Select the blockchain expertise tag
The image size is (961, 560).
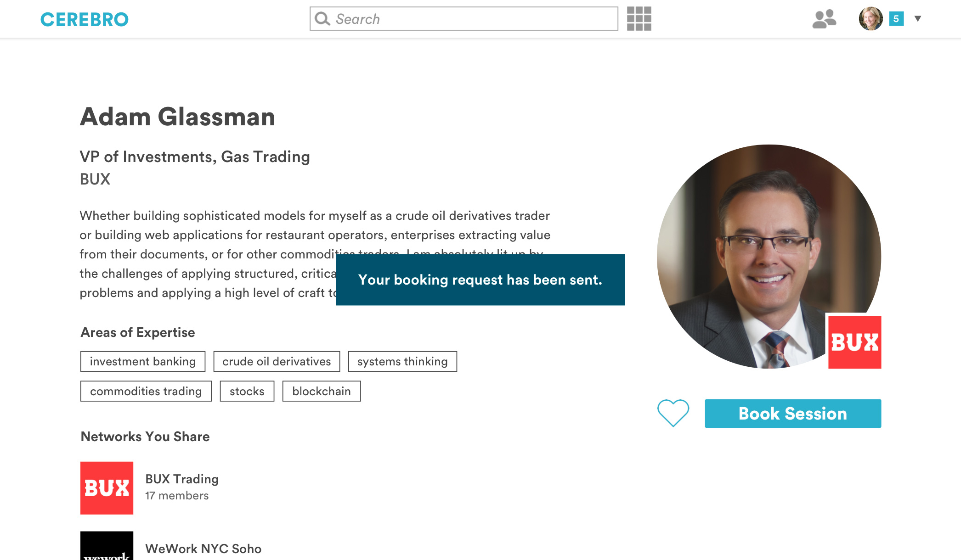click(x=322, y=391)
